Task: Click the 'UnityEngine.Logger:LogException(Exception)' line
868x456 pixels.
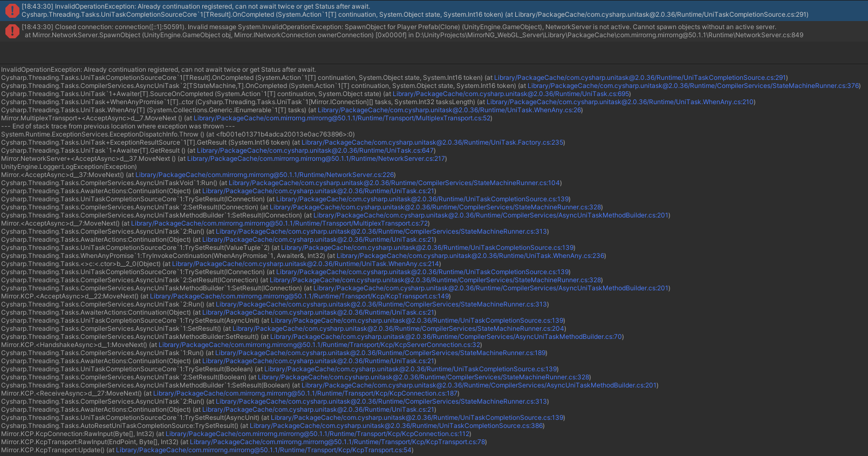Action: [x=69, y=167]
